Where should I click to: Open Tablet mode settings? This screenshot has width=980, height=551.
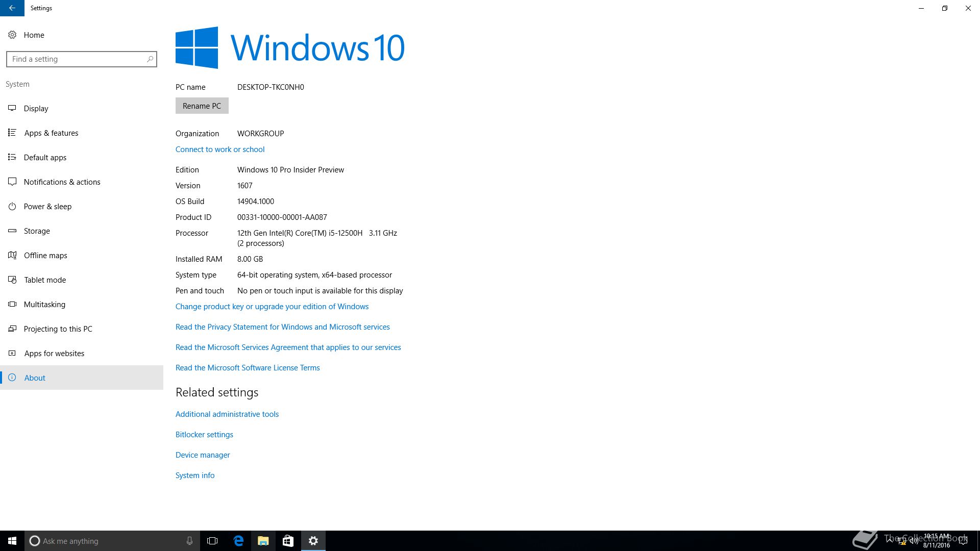[x=82, y=280]
